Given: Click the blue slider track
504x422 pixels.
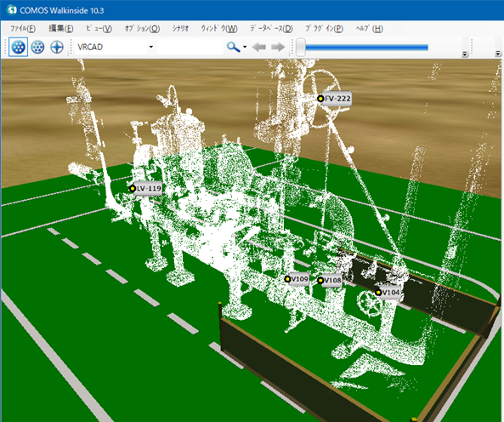Looking at the screenshot, I should pyautogui.click(x=366, y=48).
